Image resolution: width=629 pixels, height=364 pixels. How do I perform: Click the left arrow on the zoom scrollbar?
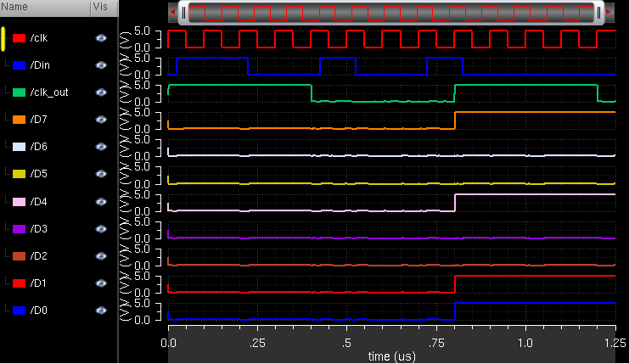click(174, 13)
